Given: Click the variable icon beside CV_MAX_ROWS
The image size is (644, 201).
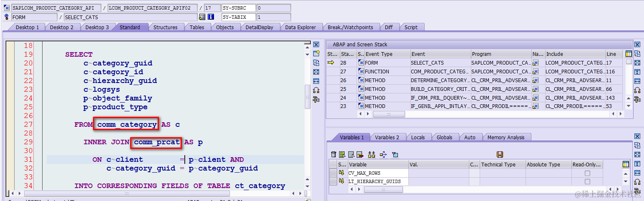Looking at the screenshot, I should coord(342,173).
